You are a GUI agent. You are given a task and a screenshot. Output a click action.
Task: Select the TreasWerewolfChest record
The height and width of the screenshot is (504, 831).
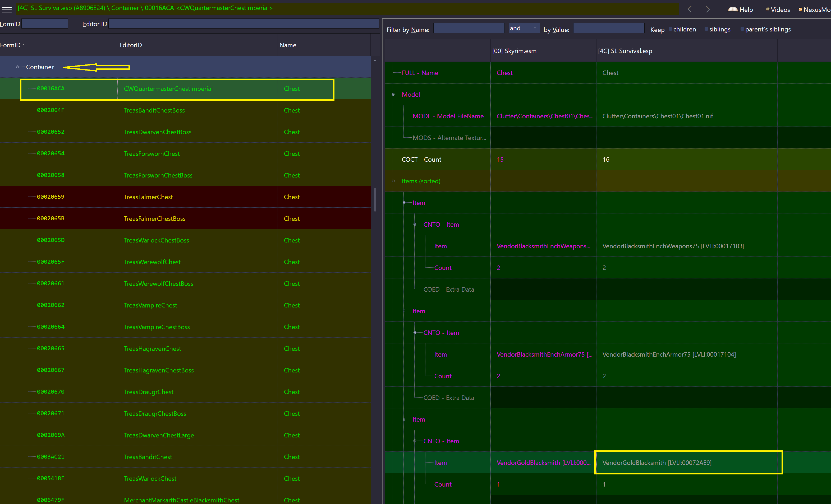[x=185, y=262]
